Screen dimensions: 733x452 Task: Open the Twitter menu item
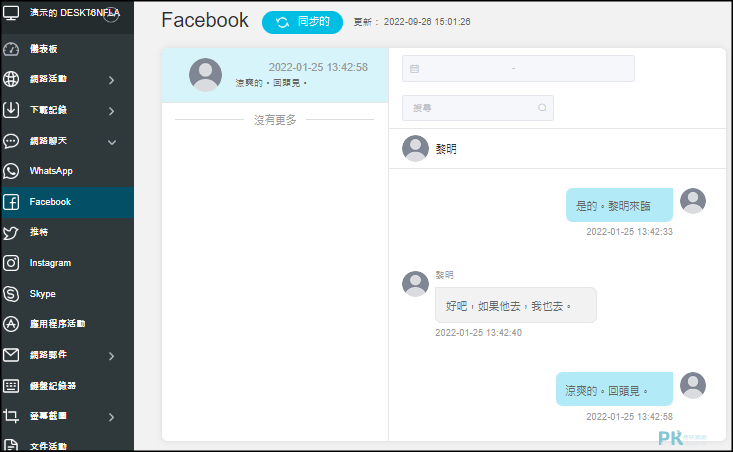[67, 232]
